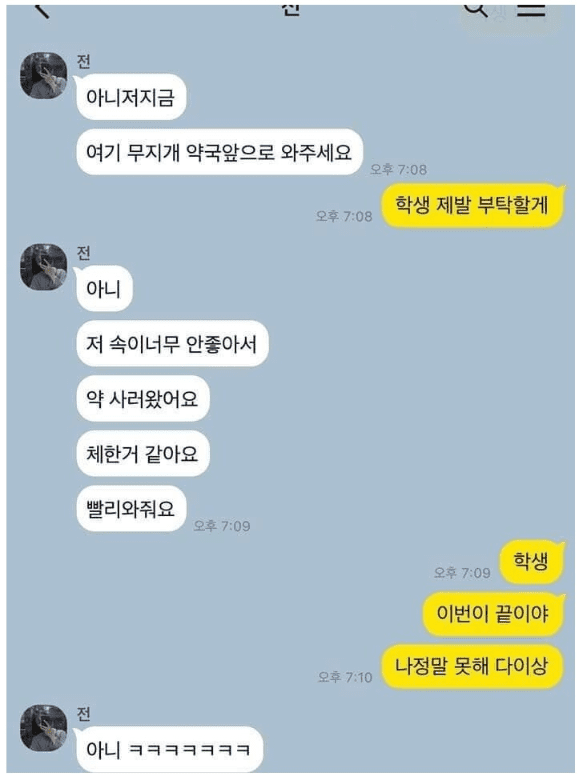Select message 여기 무지개 약국앞으로 와주세요
The height and width of the screenshot is (778, 580).
click(219, 152)
